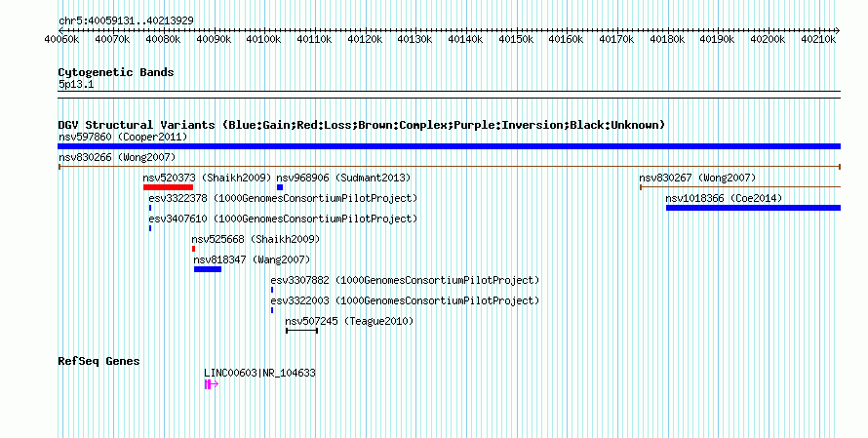This screenshot has height=438, width=868.
Task: Select the 5p13.1 band label
Action: 76,84
